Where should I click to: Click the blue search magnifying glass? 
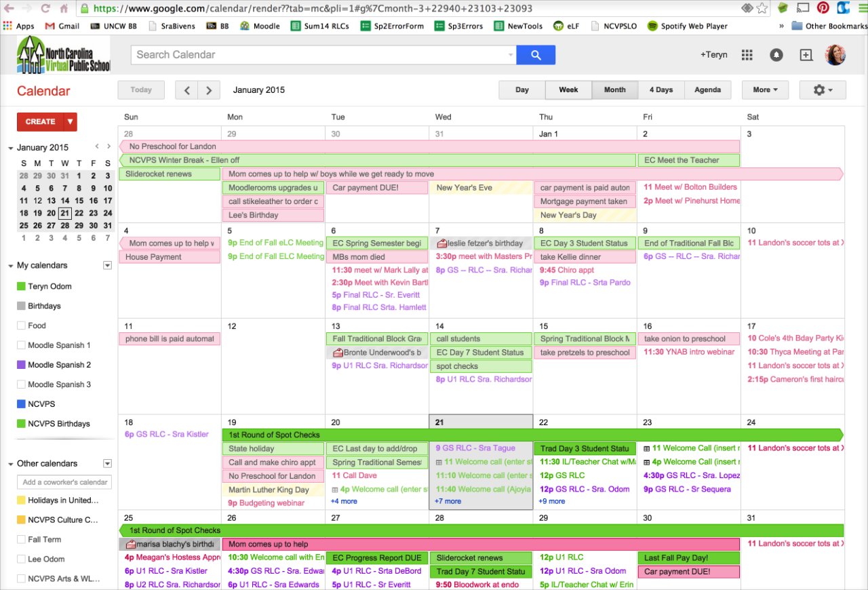pyautogui.click(x=536, y=54)
